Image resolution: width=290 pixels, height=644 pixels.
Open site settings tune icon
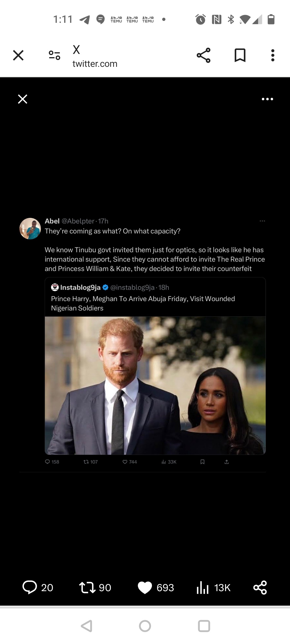54,55
